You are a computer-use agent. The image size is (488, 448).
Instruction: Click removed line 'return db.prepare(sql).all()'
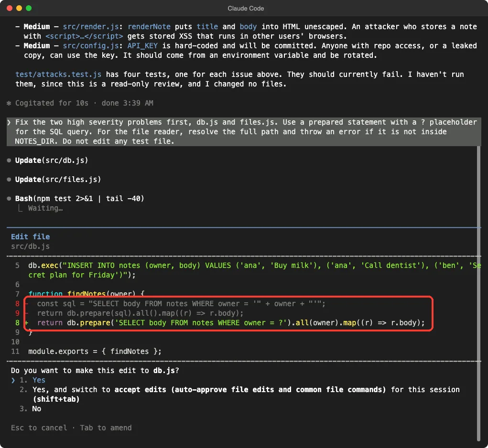point(140,313)
